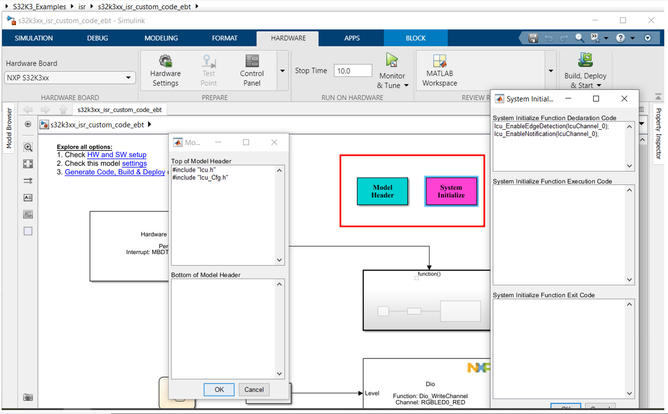
Task: Select the System Initialize block
Action: coord(451,191)
